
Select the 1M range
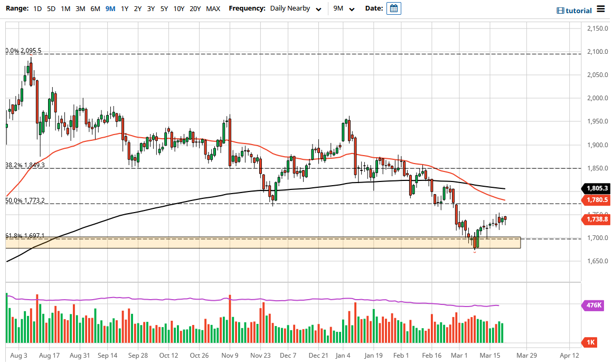click(65, 8)
